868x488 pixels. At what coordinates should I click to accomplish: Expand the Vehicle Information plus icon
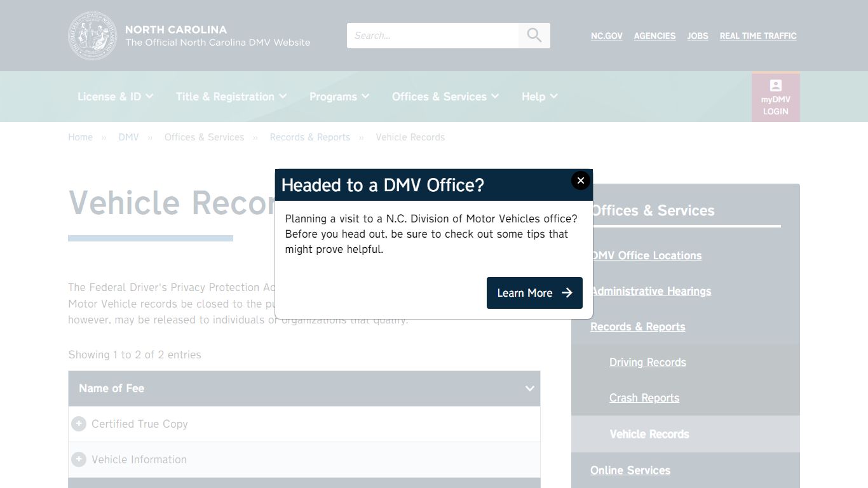79,459
